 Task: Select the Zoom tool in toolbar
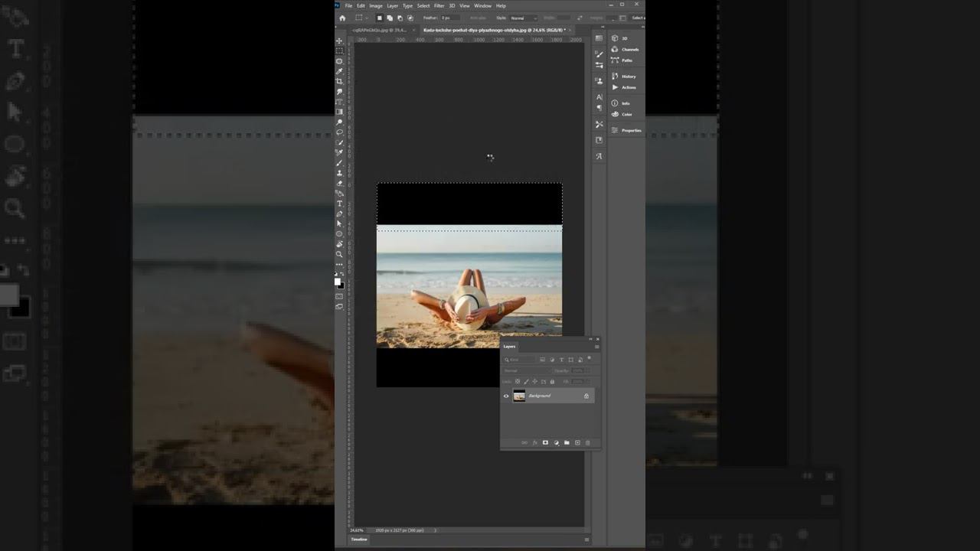(340, 254)
